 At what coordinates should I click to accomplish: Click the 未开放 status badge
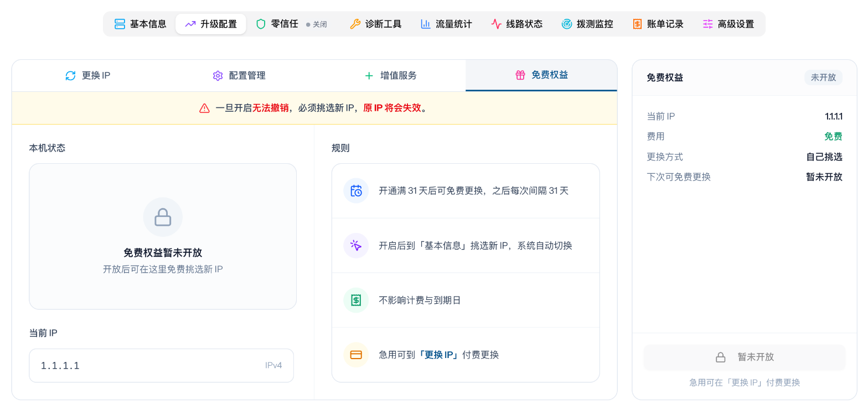pyautogui.click(x=823, y=77)
